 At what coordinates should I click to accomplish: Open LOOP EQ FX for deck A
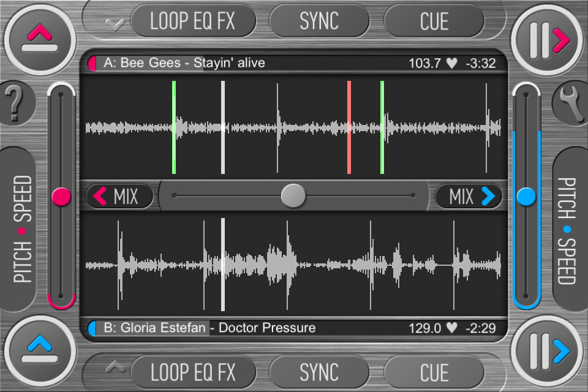pos(193,21)
